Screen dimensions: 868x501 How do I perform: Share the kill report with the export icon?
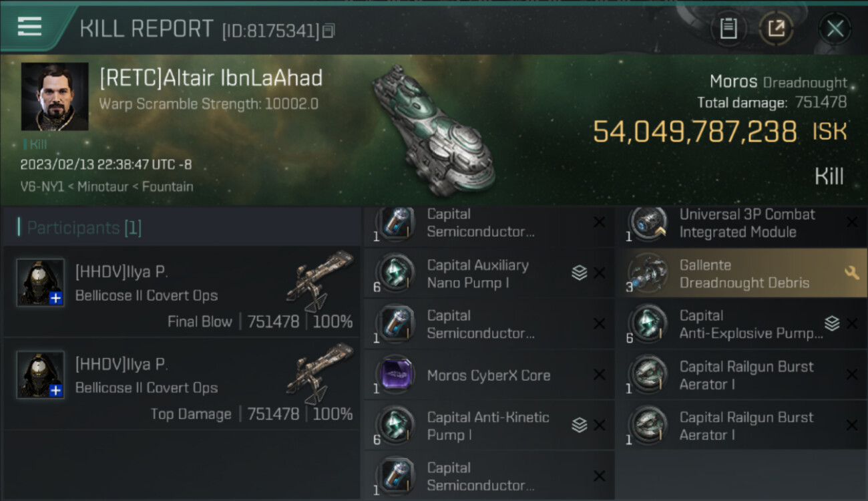tap(776, 29)
